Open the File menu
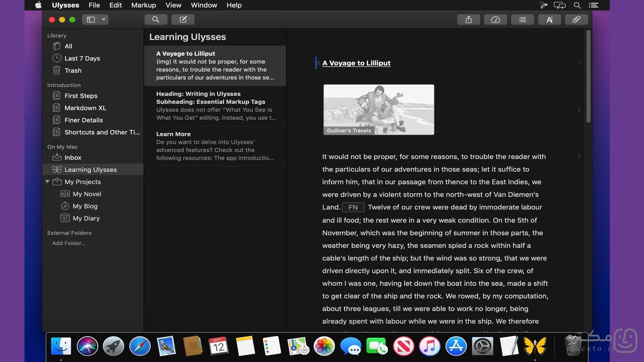The height and width of the screenshot is (362, 644). pyautogui.click(x=94, y=5)
